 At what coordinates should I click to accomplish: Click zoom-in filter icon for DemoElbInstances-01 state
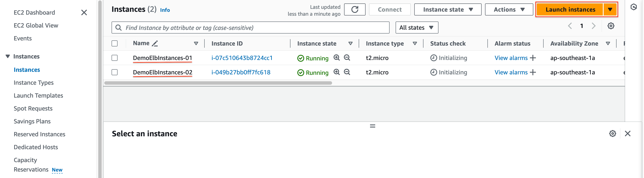(337, 58)
